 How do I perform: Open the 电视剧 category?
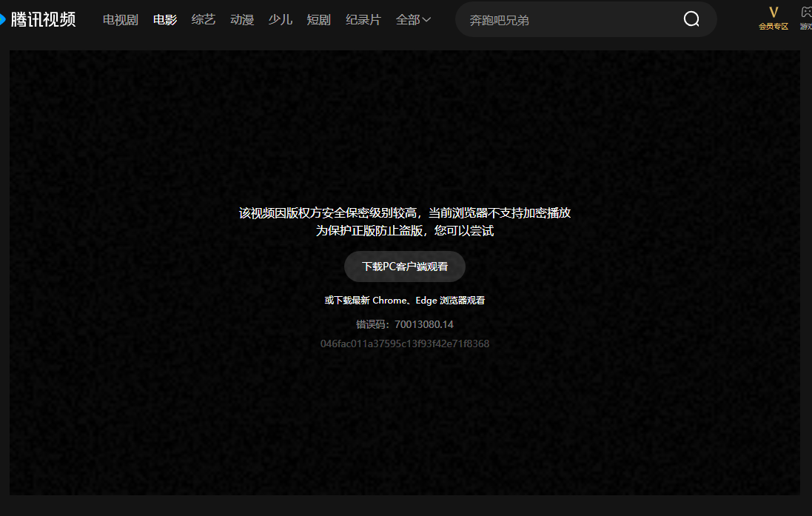120,20
